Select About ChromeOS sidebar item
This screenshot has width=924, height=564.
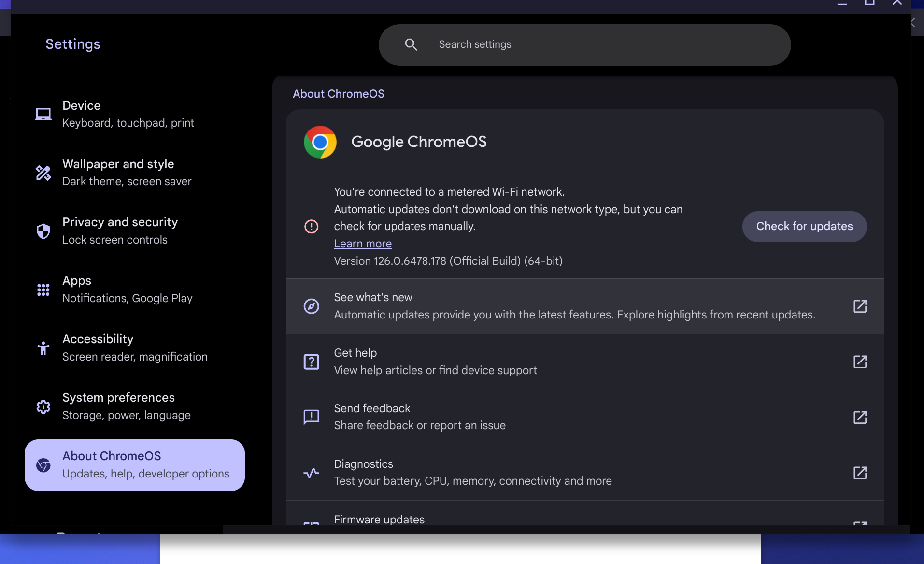tap(134, 465)
